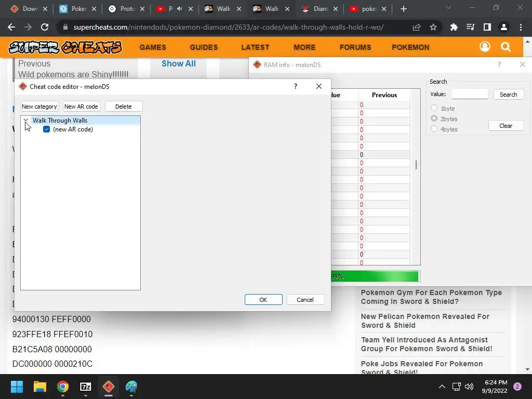Click the New category button
The width and height of the screenshot is (532, 399).
coord(39,107)
